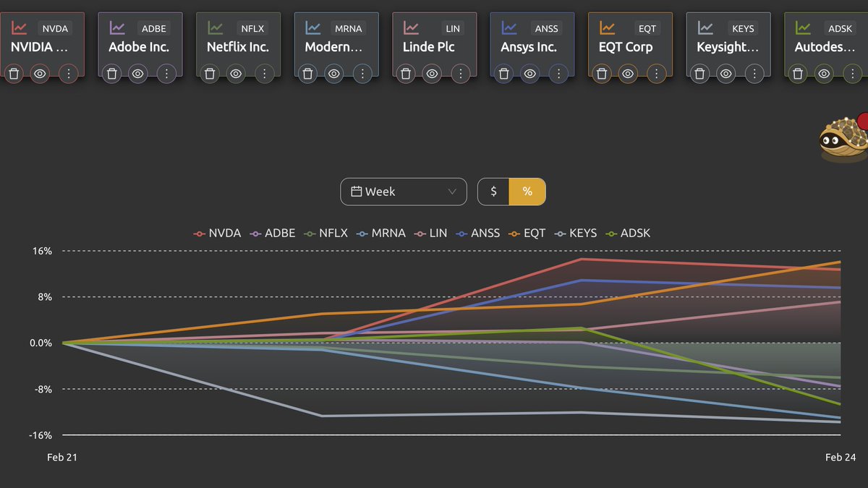Select the ADBE ticker badge
The height and width of the screenshot is (488, 868).
pos(153,28)
